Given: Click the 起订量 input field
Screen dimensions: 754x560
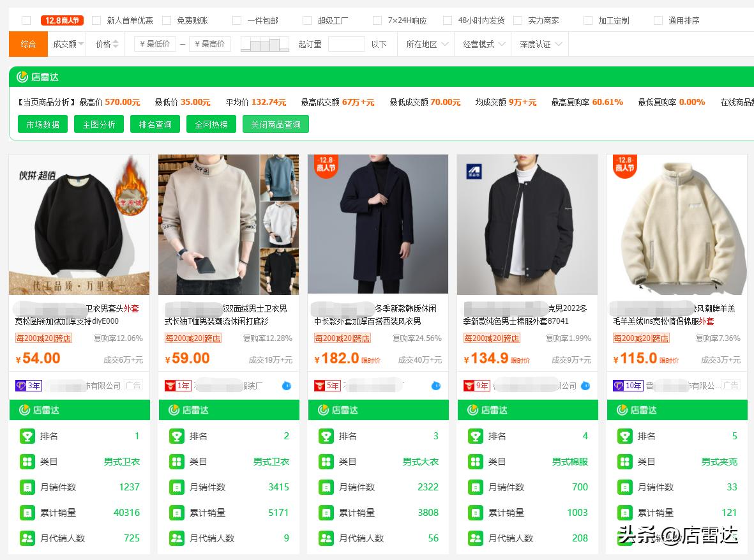Looking at the screenshot, I should click(x=346, y=44).
